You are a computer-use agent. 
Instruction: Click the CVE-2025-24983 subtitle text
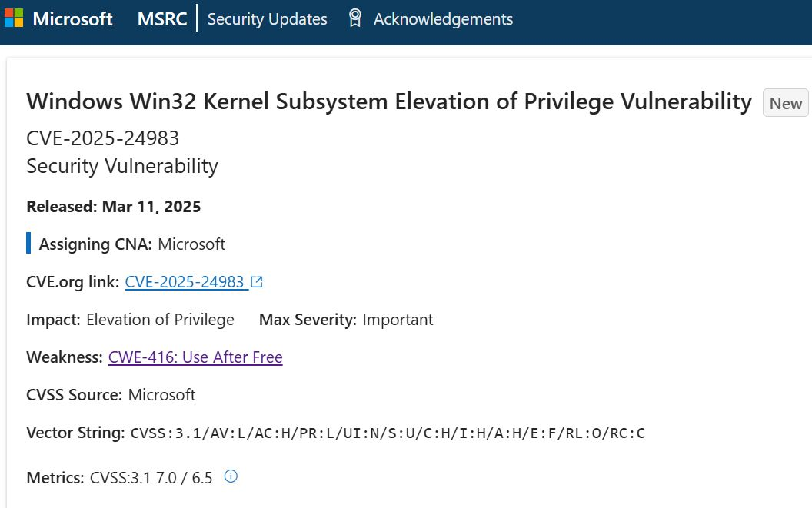(x=102, y=138)
